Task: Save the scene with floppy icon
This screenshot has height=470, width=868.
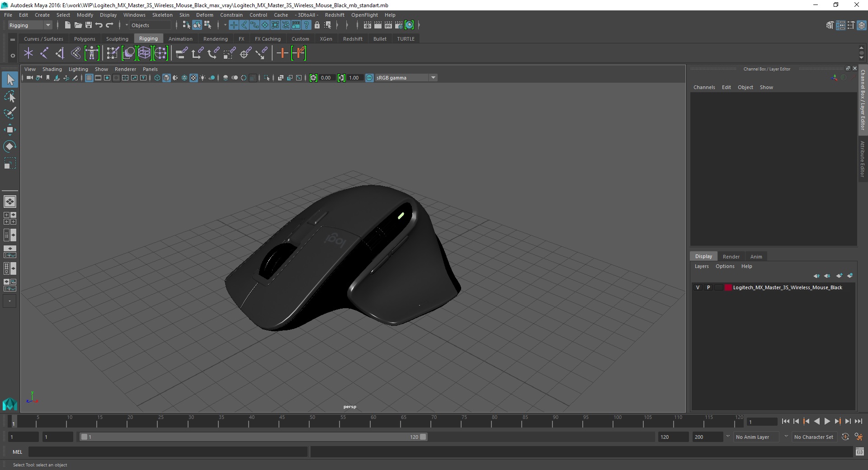Action: pyautogui.click(x=89, y=25)
